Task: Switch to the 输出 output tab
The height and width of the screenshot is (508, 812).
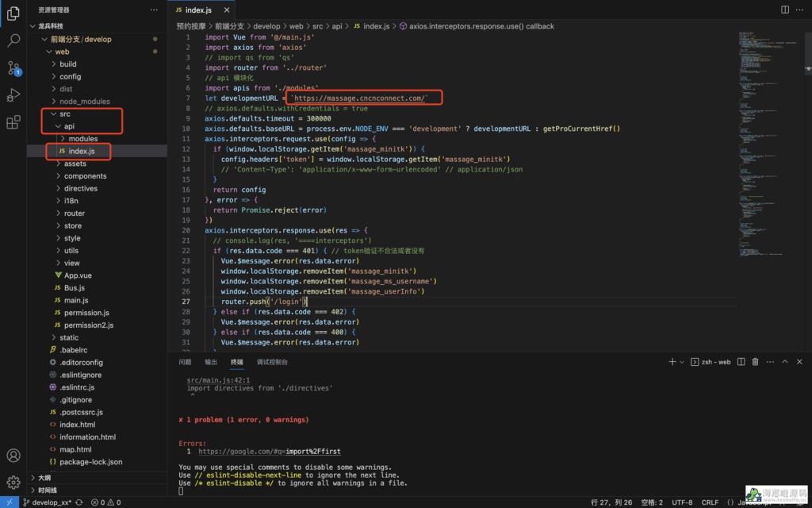Action: (211, 362)
